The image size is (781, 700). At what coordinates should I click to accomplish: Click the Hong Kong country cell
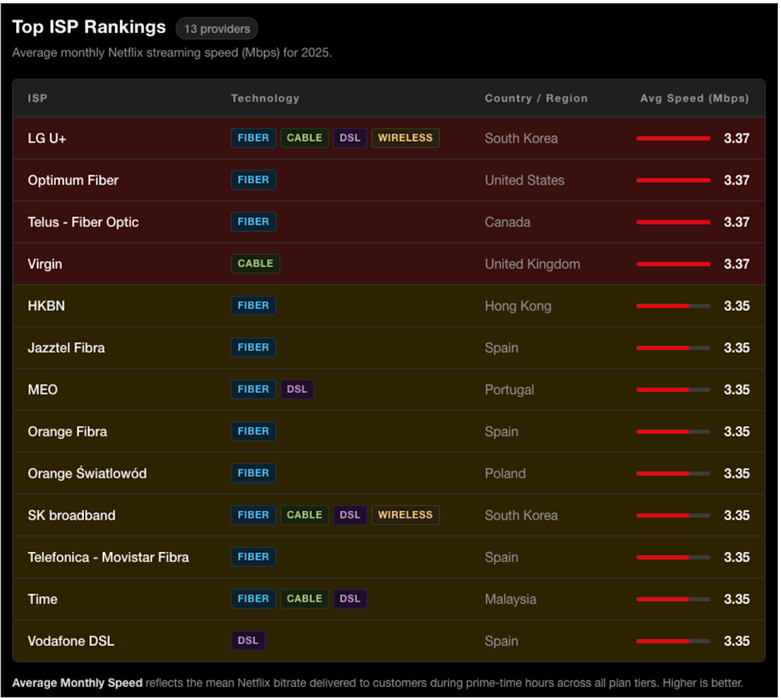tap(518, 306)
